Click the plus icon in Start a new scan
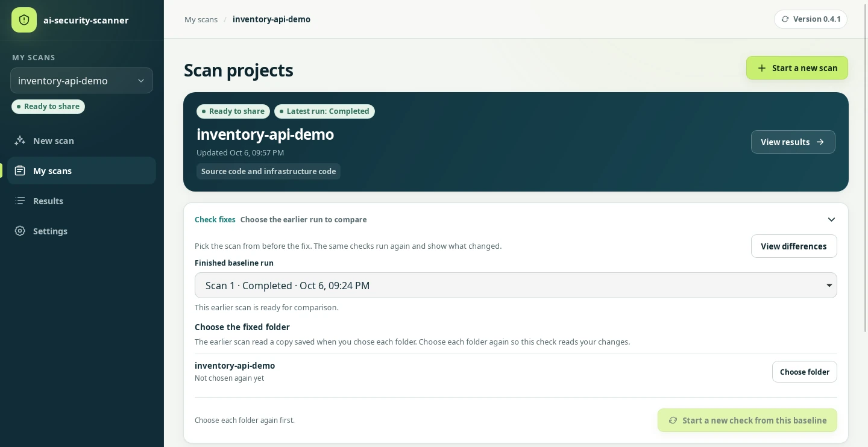 pos(762,68)
